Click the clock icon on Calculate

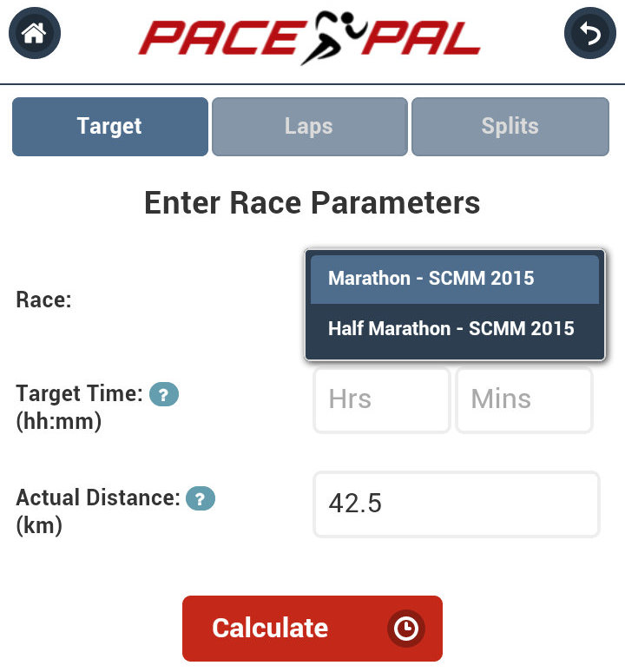pyautogui.click(x=405, y=629)
